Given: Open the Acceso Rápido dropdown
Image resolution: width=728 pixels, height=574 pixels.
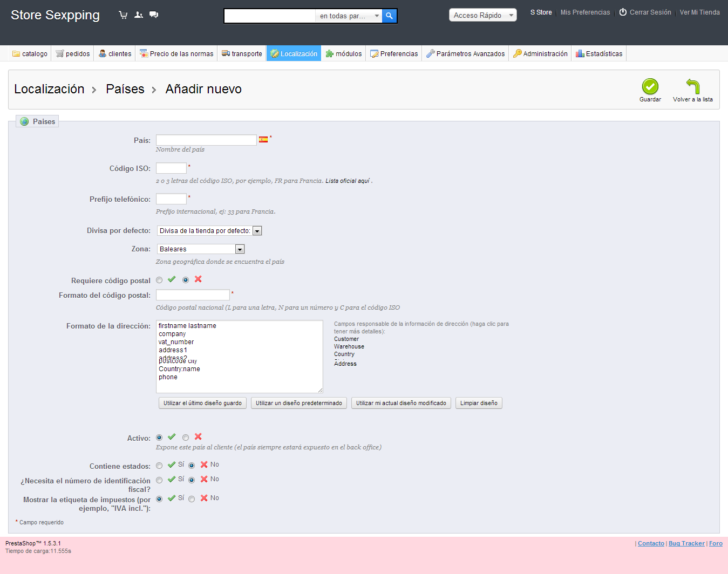Looking at the screenshot, I should point(483,15).
